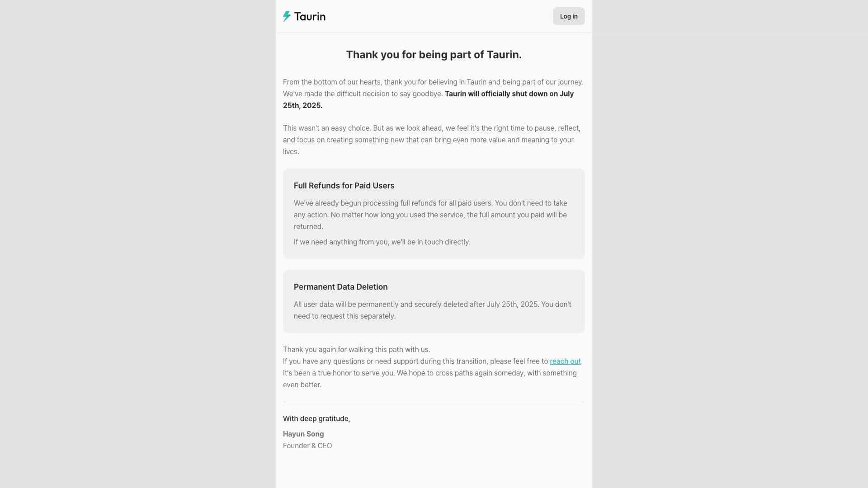Click the "Thank you again for walking this path" line

[356, 350]
